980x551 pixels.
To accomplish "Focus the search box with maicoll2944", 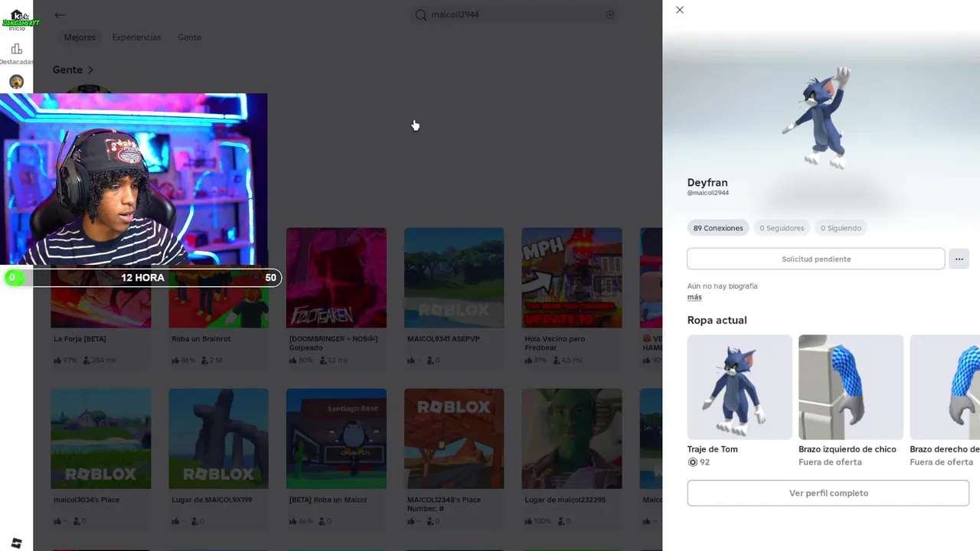I will [514, 15].
